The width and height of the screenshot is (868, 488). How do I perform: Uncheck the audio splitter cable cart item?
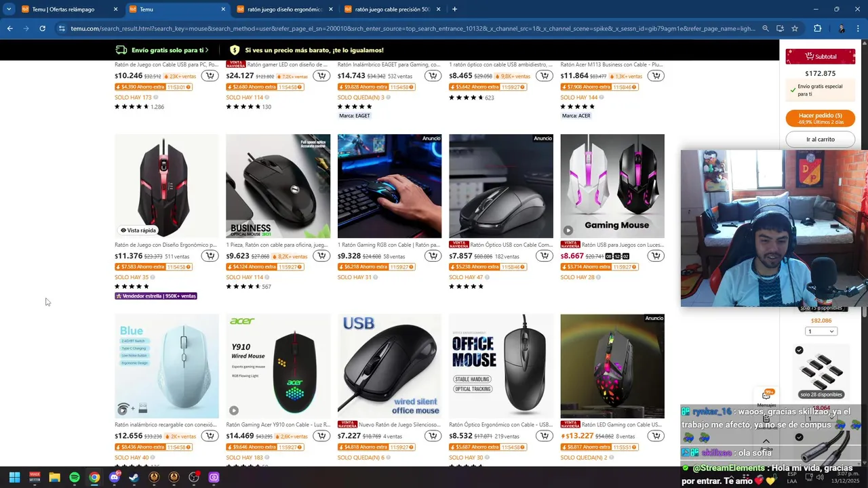tap(799, 437)
